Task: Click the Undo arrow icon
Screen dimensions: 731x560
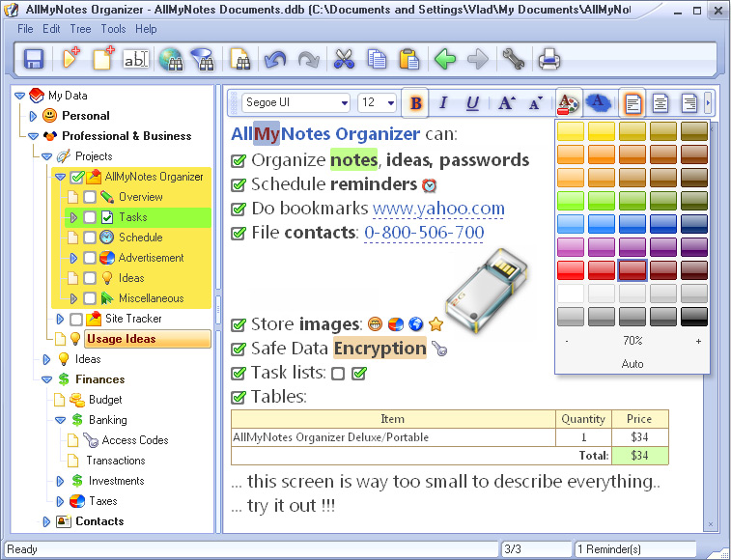Action: coord(275,60)
